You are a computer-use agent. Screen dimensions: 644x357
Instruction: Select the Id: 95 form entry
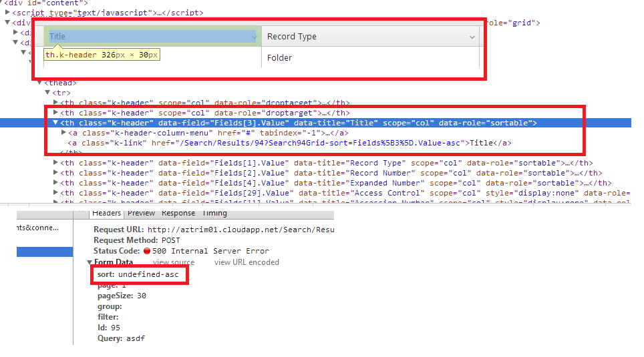pyautogui.click(x=109, y=328)
